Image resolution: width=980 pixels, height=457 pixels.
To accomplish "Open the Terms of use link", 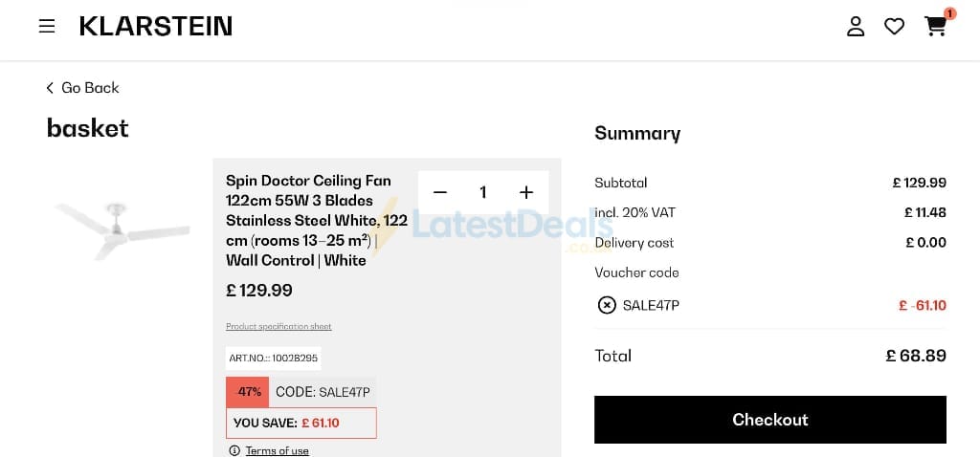I will 277,450.
